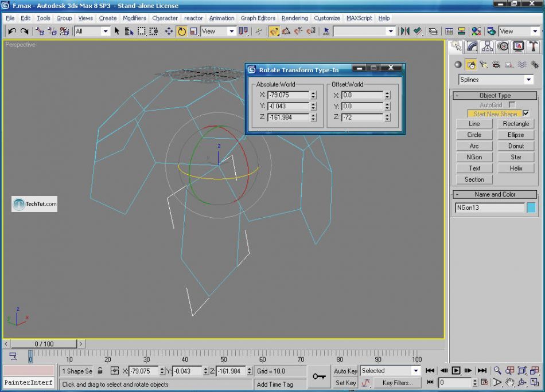
Task: Toggle the Start New Shape checkbox
Action: (526, 113)
